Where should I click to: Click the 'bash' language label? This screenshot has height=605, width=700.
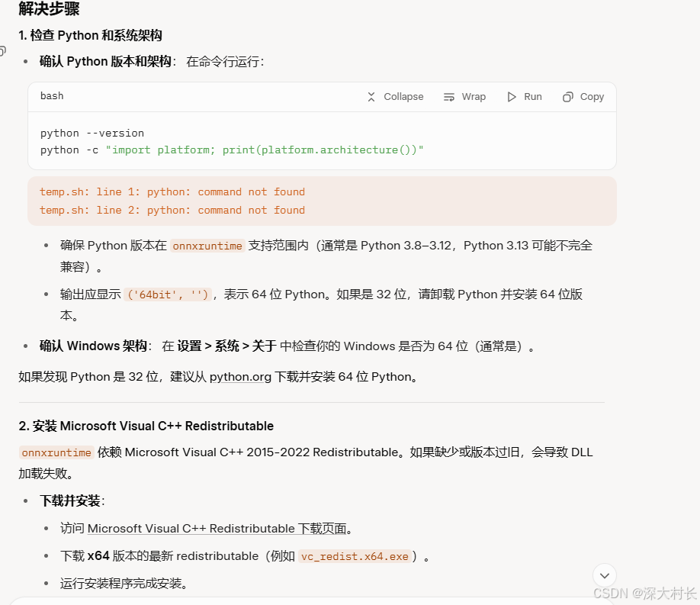click(x=52, y=96)
